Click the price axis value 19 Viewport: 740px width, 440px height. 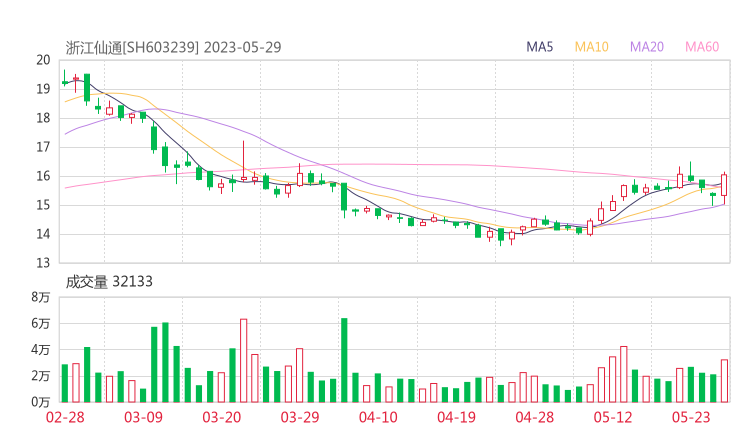tap(43, 89)
